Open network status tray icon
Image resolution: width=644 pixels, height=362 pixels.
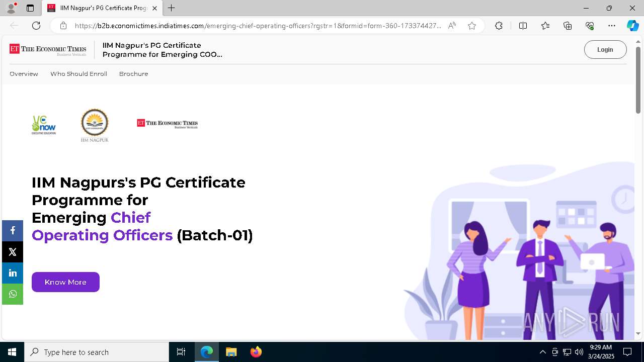click(x=567, y=352)
